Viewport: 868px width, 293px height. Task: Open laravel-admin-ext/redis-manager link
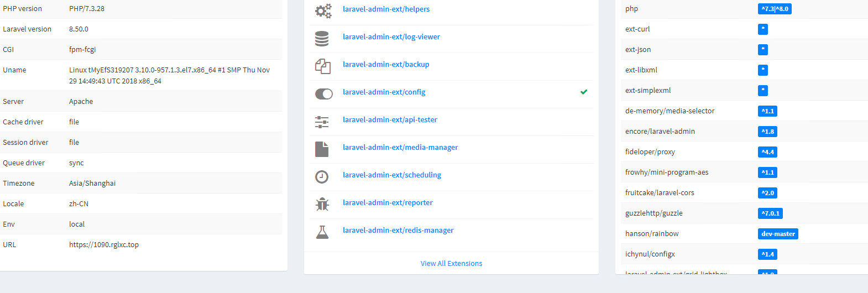[x=398, y=231]
